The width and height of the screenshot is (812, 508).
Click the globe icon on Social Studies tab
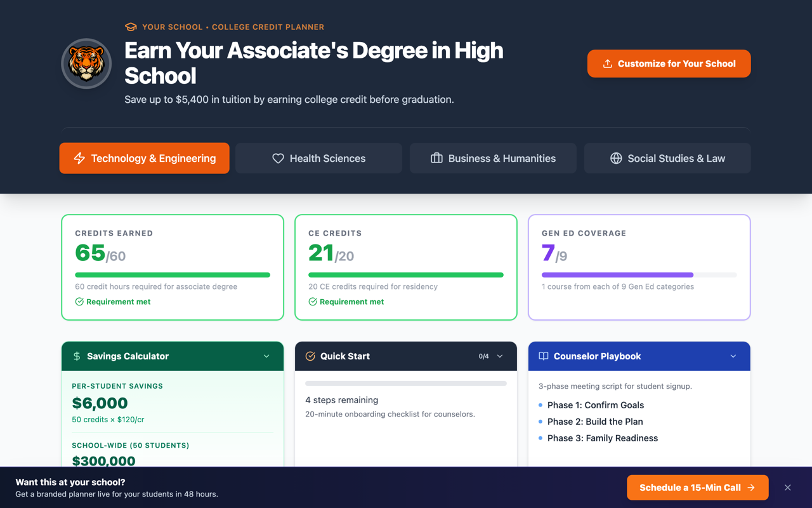pyautogui.click(x=616, y=158)
